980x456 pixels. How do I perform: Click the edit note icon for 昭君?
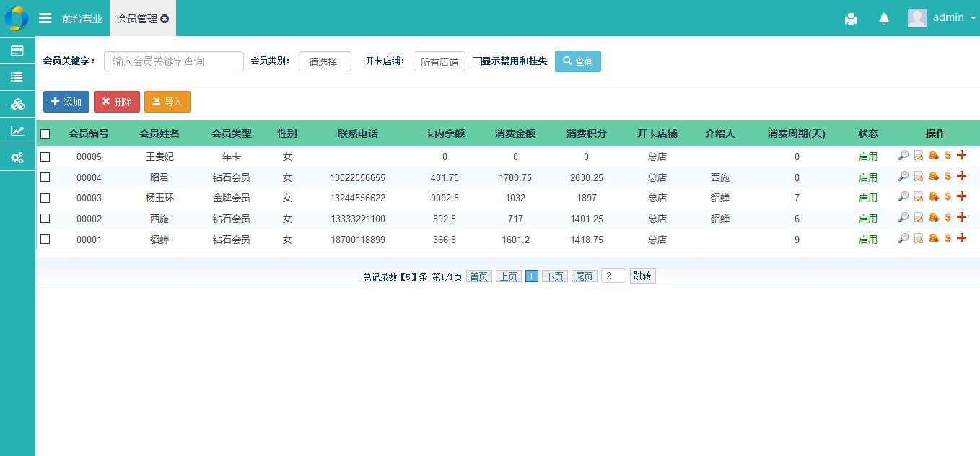pyautogui.click(x=919, y=177)
